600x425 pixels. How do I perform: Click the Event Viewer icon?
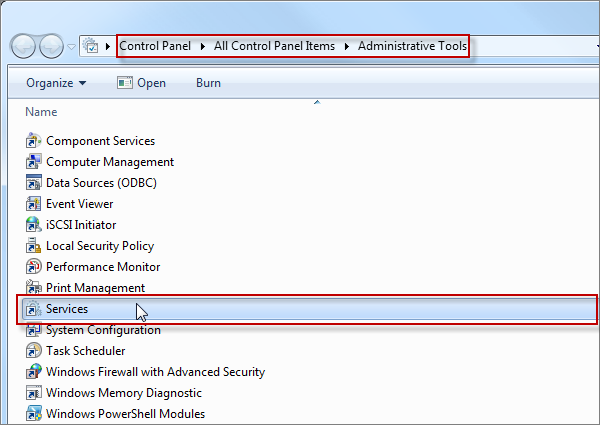[33, 204]
